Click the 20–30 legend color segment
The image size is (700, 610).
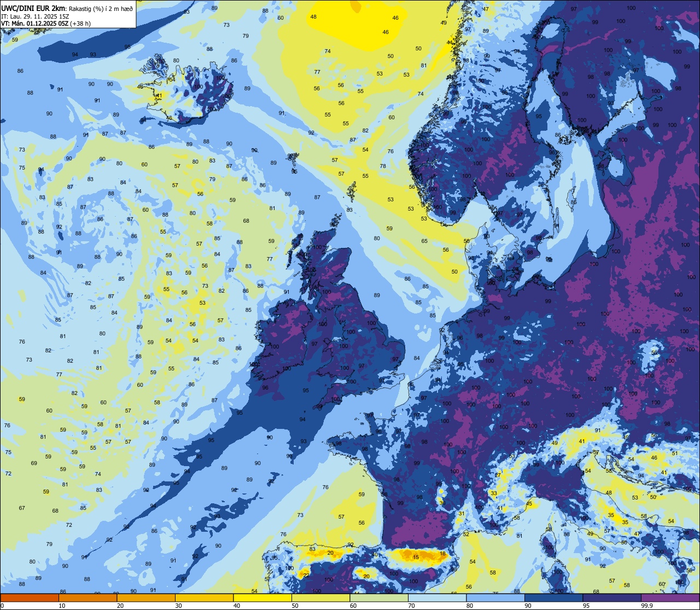146,597
